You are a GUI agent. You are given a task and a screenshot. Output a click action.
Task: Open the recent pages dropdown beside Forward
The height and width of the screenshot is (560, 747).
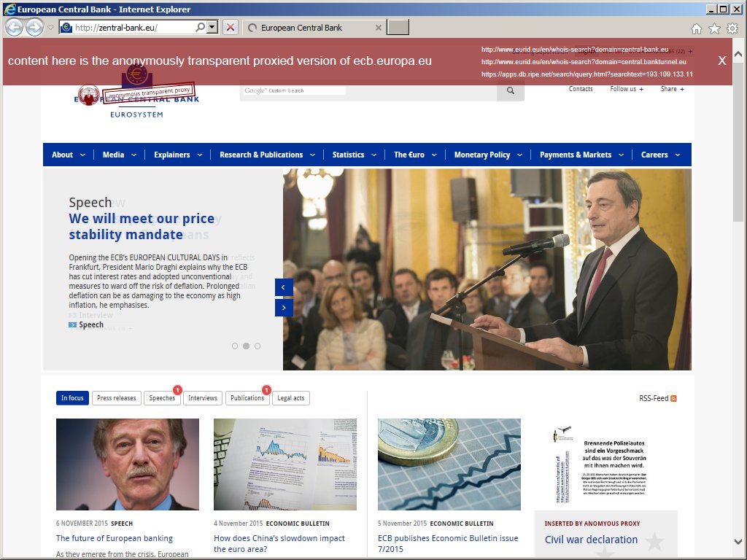coord(50,28)
